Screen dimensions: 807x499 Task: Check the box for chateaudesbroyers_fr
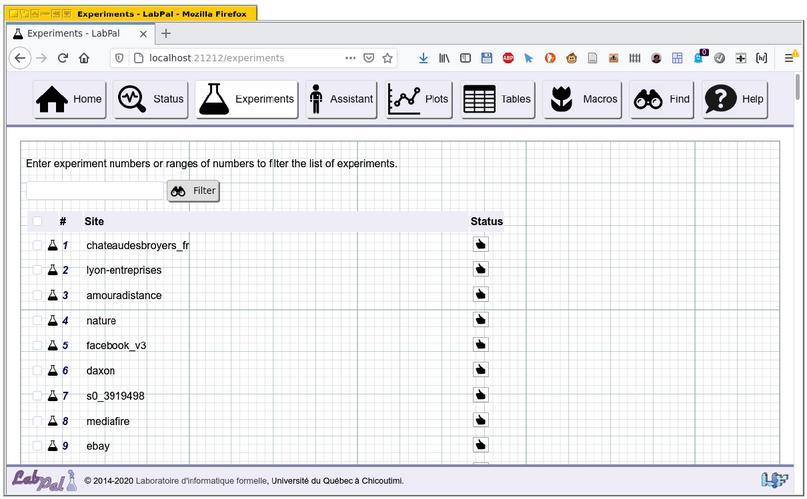[37, 245]
